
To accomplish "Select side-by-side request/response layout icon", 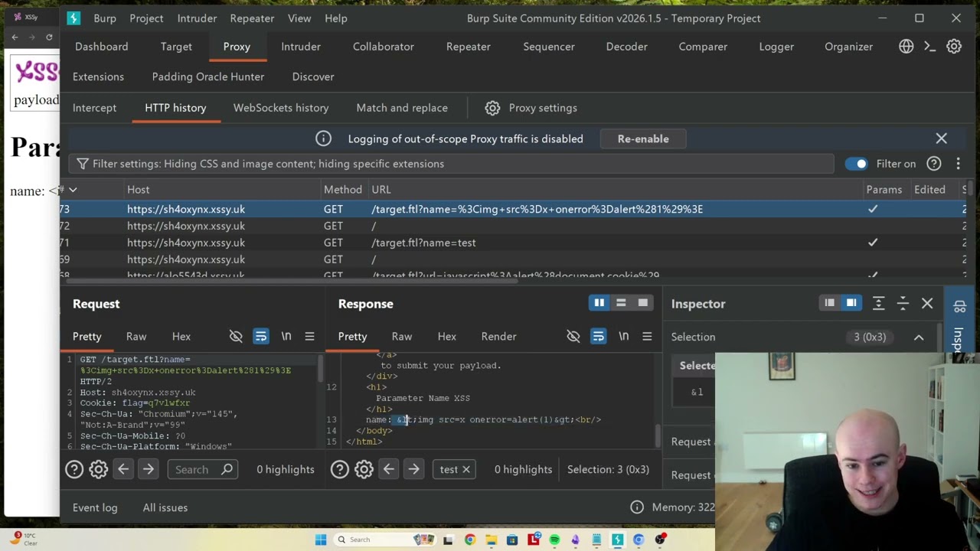I will click(x=599, y=304).
